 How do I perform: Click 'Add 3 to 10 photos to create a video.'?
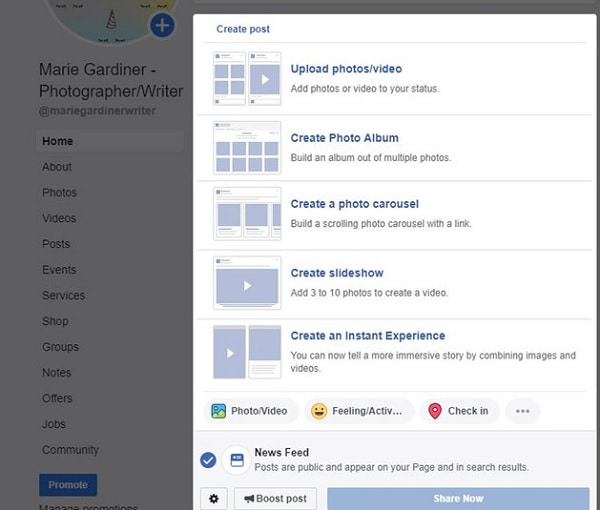tap(369, 293)
